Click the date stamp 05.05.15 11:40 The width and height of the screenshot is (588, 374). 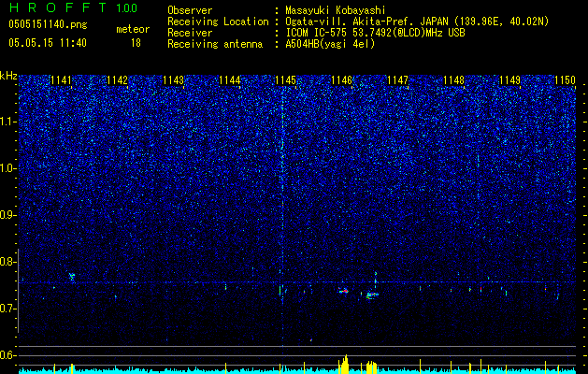tap(48, 43)
